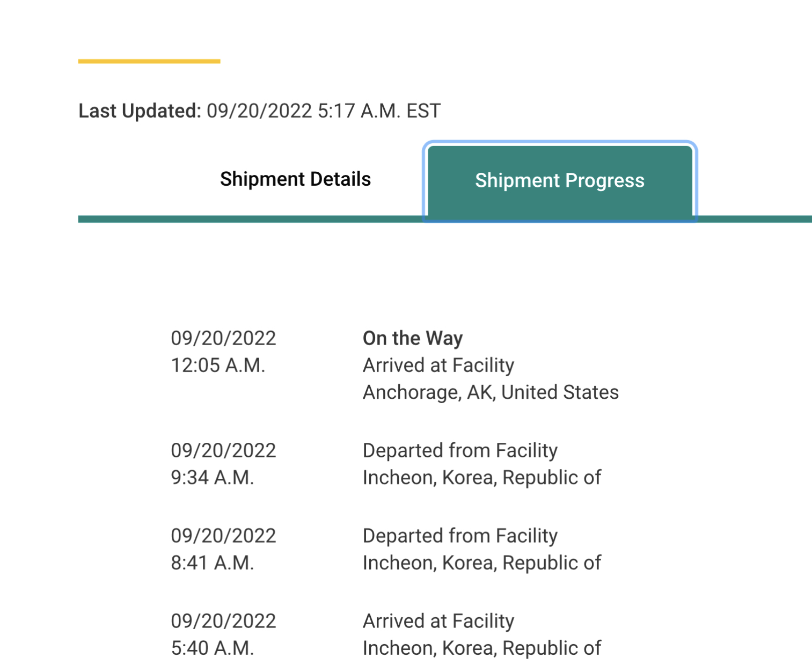This screenshot has width=812, height=672.
Task: Click the green divider line under tabs
Action: 445,219
